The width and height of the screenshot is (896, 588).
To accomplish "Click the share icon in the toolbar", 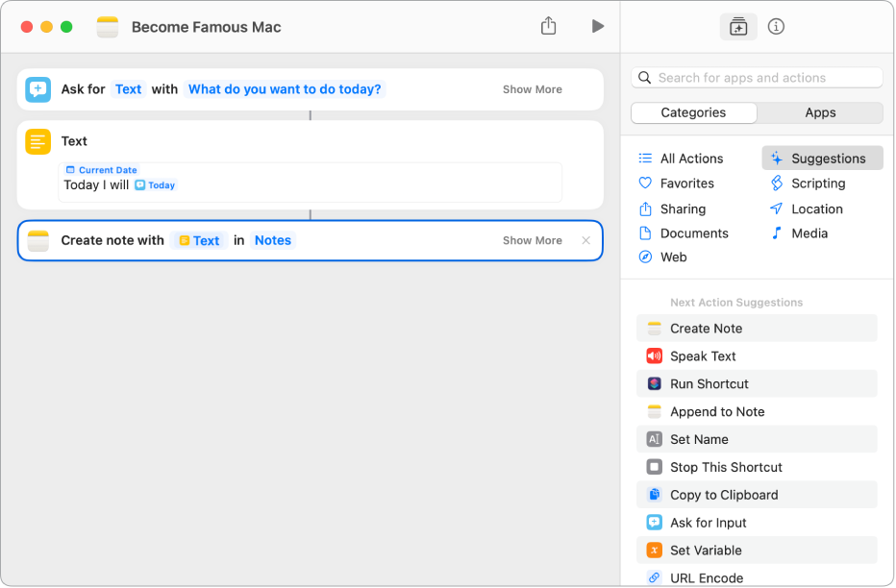I will point(548,27).
